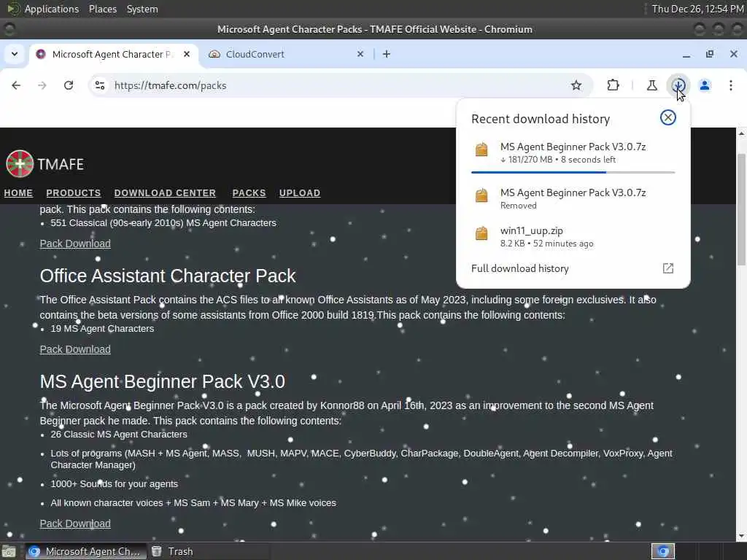The width and height of the screenshot is (747, 560).
Task: Open the System menu
Action: tap(142, 9)
